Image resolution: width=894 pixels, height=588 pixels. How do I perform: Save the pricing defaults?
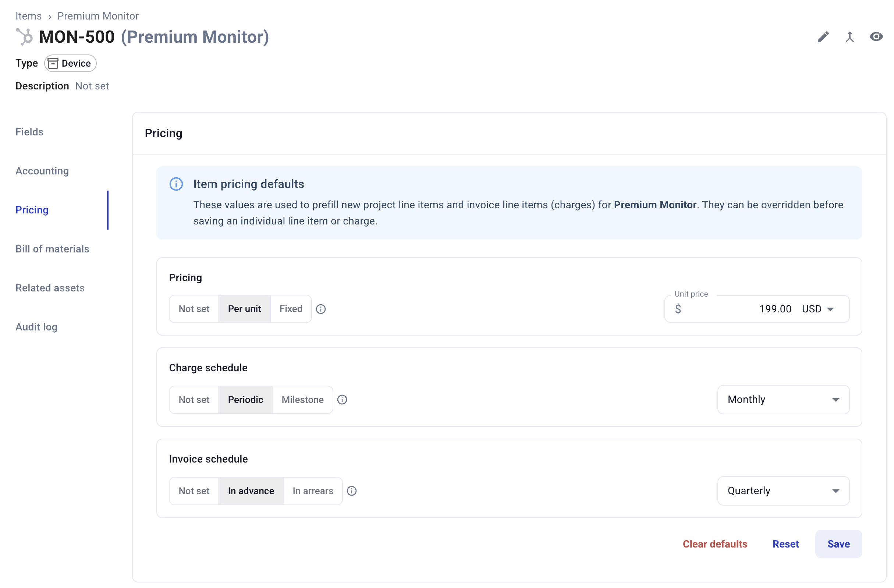pos(839,545)
